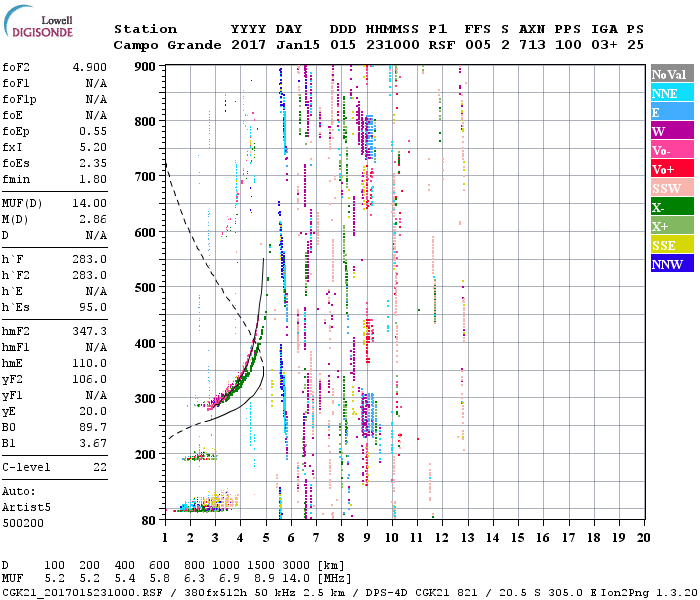The width and height of the screenshot is (700, 600).
Task: Pick the W purple legend entry
Action: pyautogui.click(x=671, y=131)
